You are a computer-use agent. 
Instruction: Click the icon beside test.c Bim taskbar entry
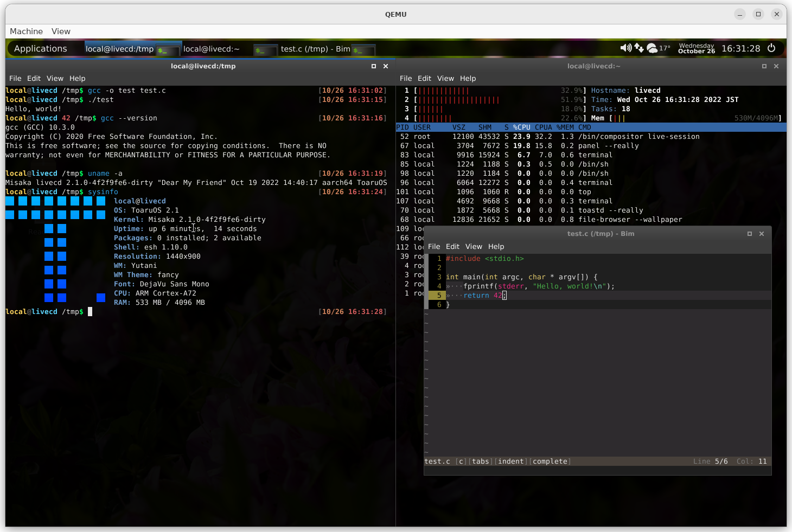click(x=363, y=50)
